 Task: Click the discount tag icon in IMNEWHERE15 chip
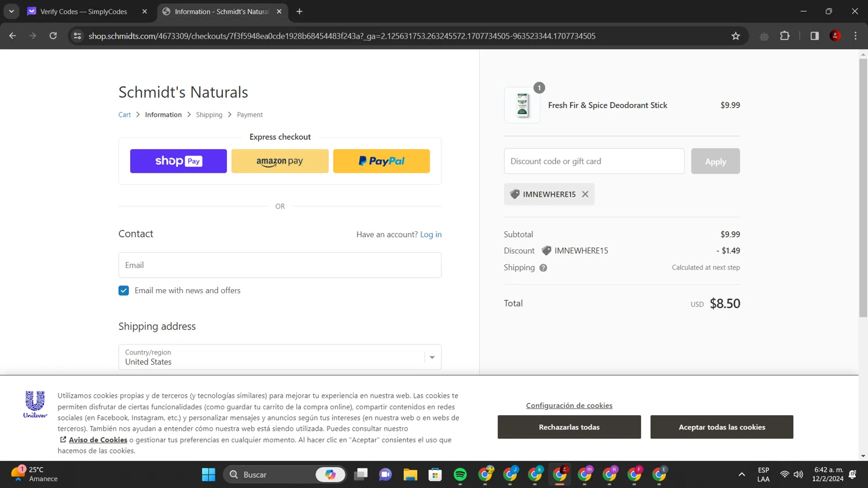[x=514, y=194]
